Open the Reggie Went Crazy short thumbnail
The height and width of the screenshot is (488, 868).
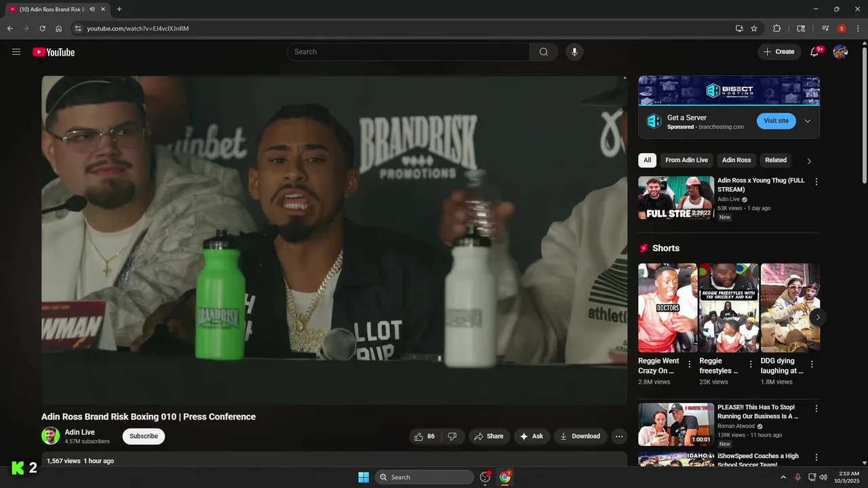coord(667,308)
